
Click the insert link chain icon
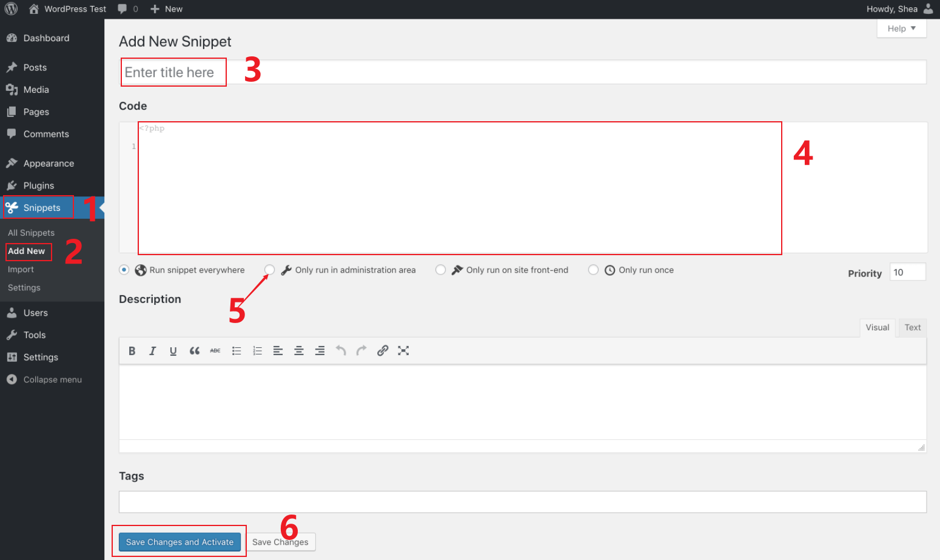(x=383, y=351)
